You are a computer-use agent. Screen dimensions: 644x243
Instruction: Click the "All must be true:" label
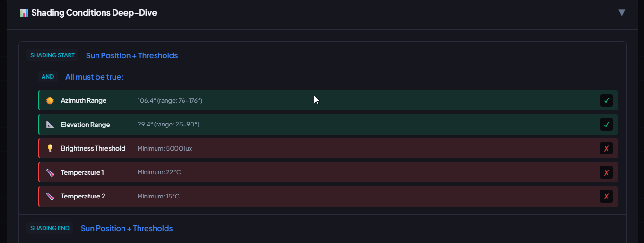click(x=94, y=77)
